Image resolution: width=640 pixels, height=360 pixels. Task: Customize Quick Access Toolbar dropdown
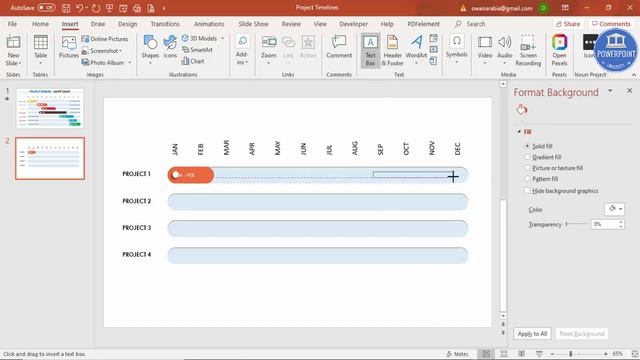pos(164,8)
